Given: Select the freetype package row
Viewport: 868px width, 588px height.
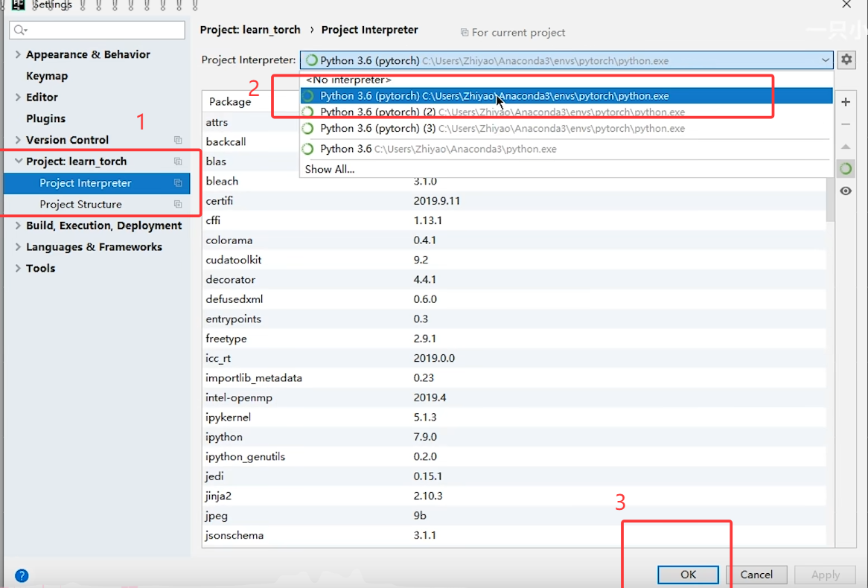Looking at the screenshot, I should click(514, 339).
